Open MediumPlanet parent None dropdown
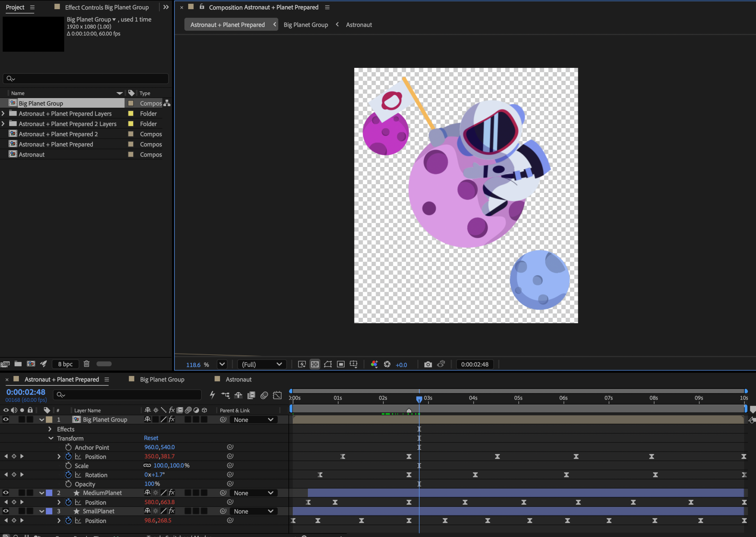Image resolution: width=756 pixels, height=537 pixels. (253, 493)
